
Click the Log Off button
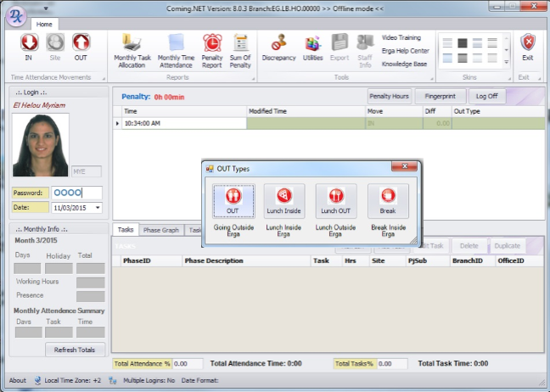point(486,97)
